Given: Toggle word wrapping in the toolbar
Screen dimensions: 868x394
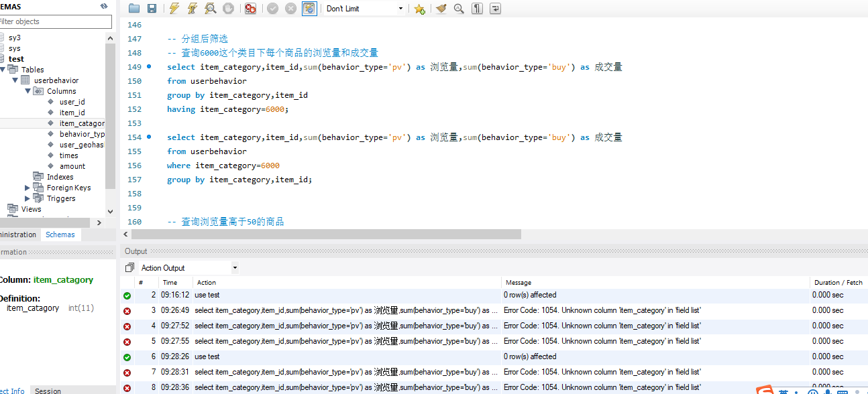Looking at the screenshot, I should (x=495, y=9).
